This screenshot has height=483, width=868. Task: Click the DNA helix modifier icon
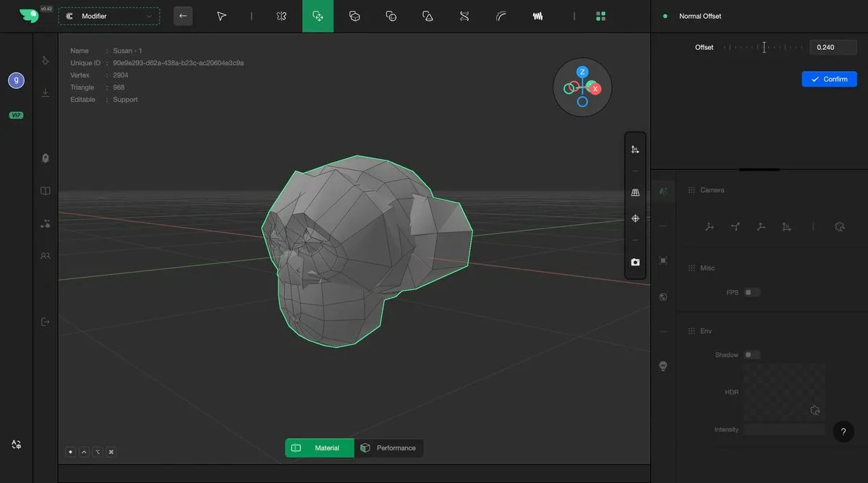pyautogui.click(x=464, y=16)
